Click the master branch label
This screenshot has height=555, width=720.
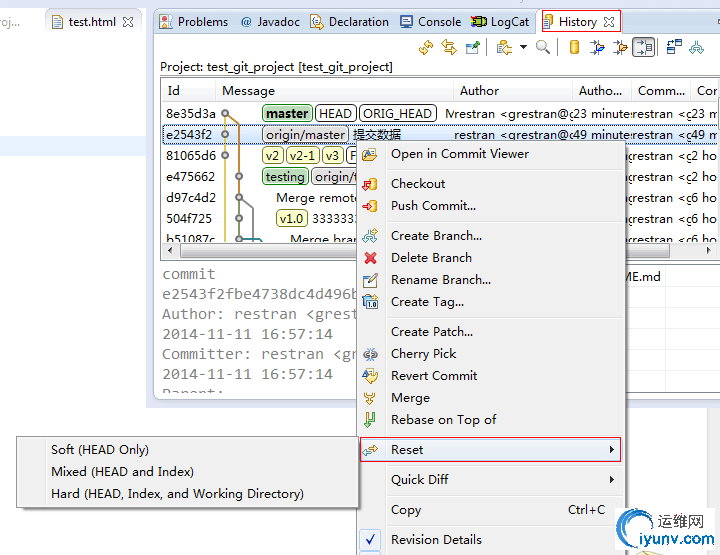pyautogui.click(x=287, y=113)
